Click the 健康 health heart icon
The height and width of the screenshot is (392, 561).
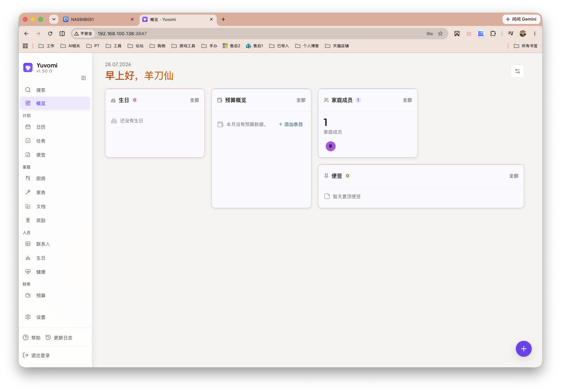(x=28, y=272)
